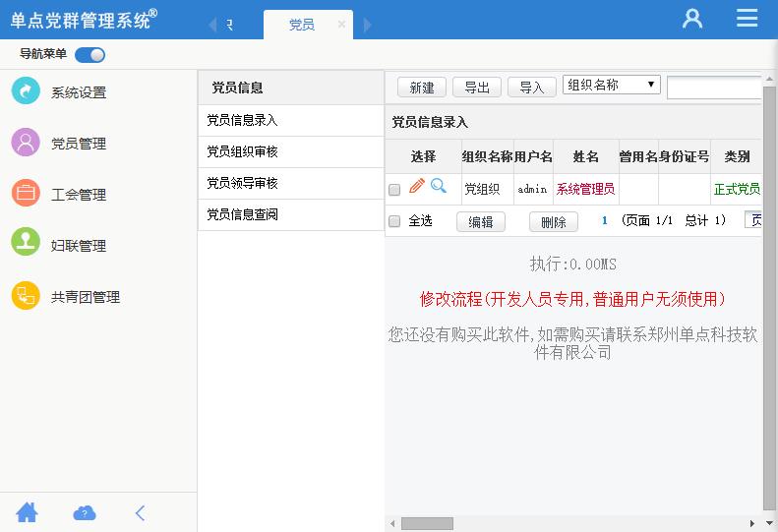Viewport: 778px width, 532px height.
Task: Click the vertical scrollbar track
Action: [x=769, y=298]
